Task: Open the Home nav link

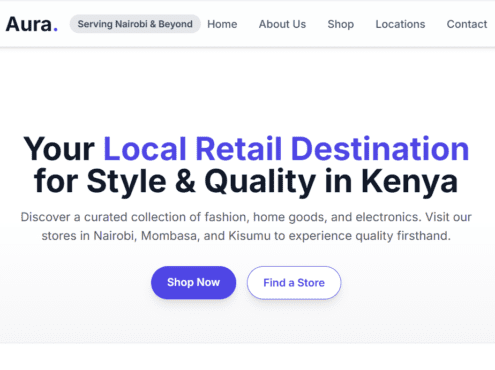Action: click(222, 24)
